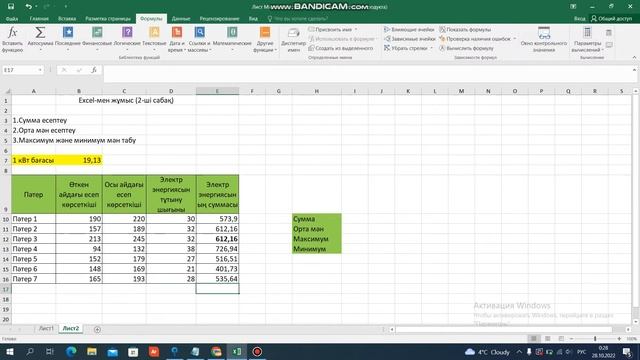Add a new sheet with plus icon

[x=97, y=329]
